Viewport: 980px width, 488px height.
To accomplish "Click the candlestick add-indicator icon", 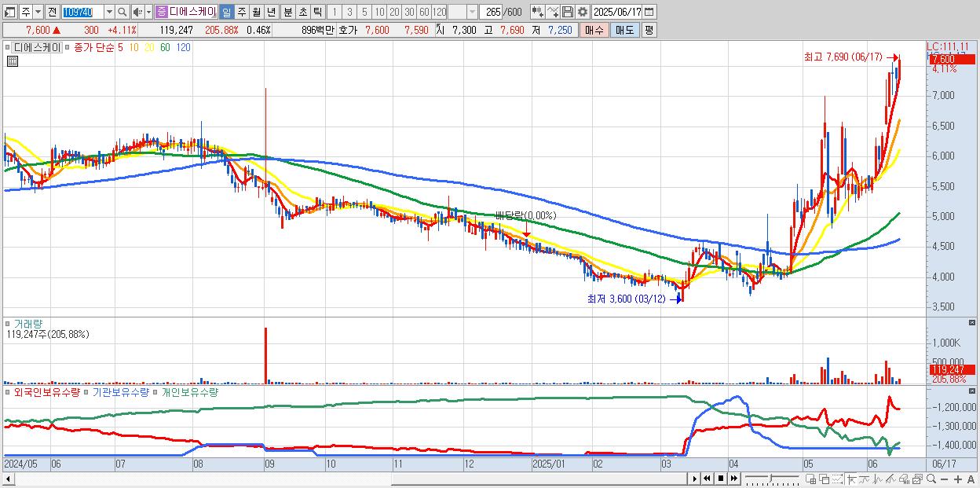I will (538, 12).
